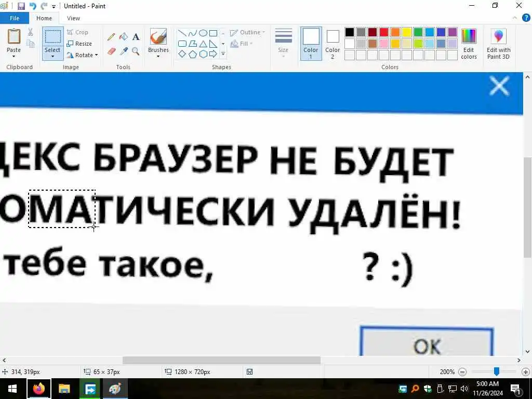
Task: Choose the Right arrow shape
Action: (x=214, y=54)
